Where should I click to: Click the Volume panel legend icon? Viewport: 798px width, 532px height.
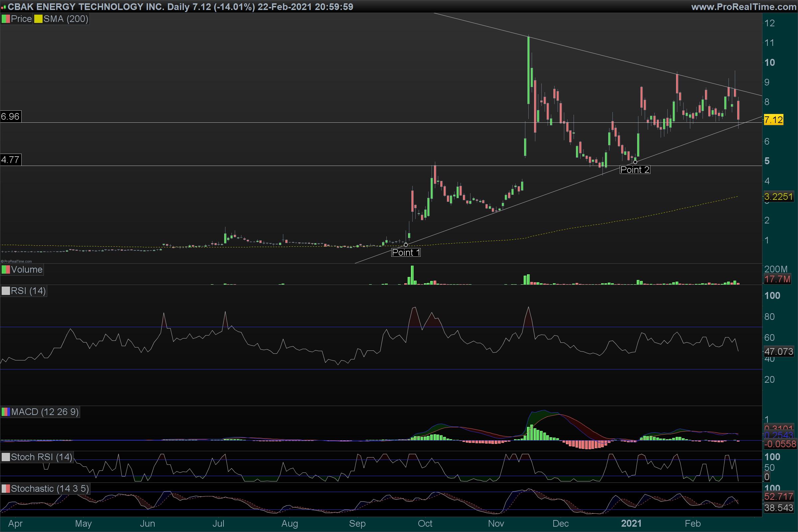coord(6,270)
